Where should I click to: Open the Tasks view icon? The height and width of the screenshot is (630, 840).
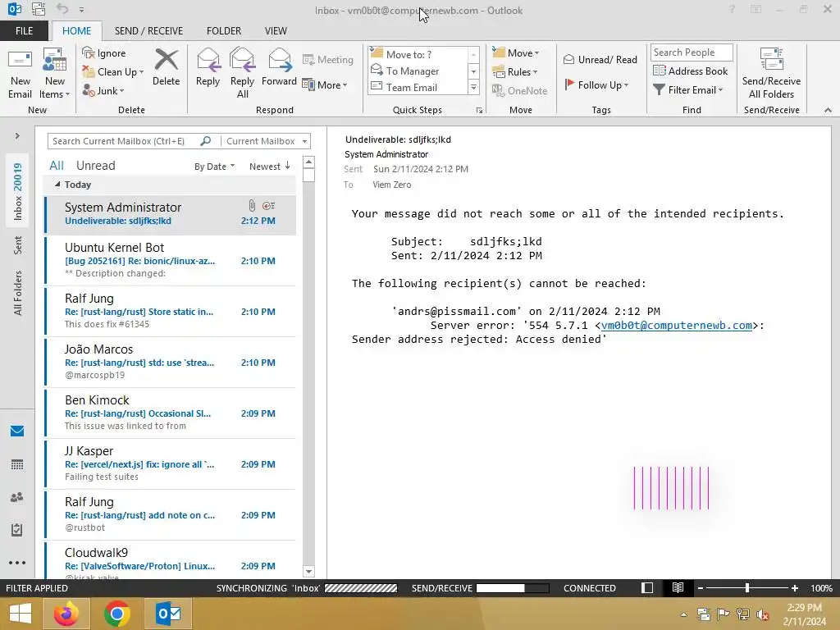17,530
